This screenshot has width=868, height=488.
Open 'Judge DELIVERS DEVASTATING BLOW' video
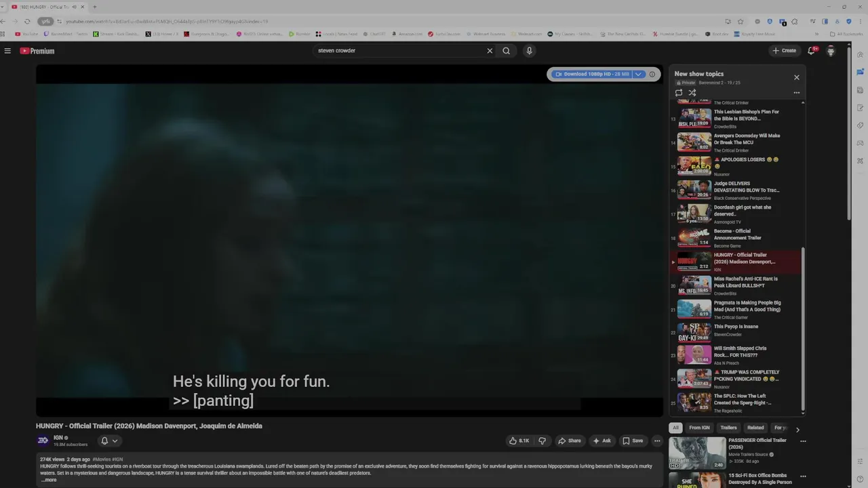pyautogui.click(x=736, y=190)
